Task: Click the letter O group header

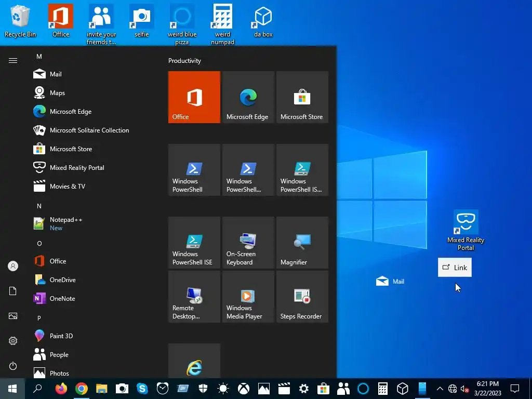Action: pos(39,244)
